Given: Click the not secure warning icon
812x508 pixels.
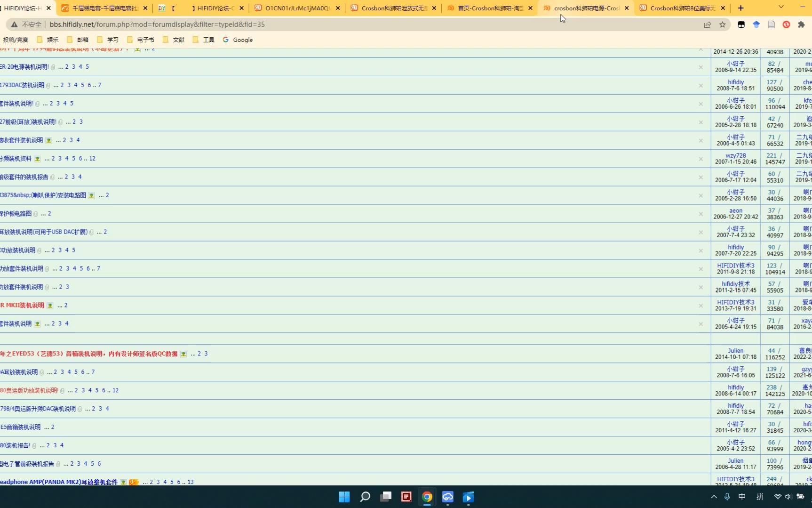Looking at the screenshot, I should (15, 24).
